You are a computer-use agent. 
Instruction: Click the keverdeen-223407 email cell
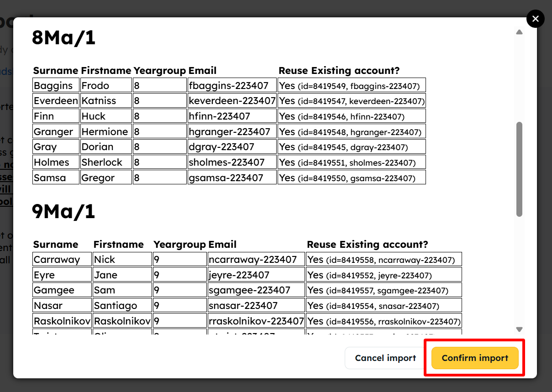[x=232, y=101]
